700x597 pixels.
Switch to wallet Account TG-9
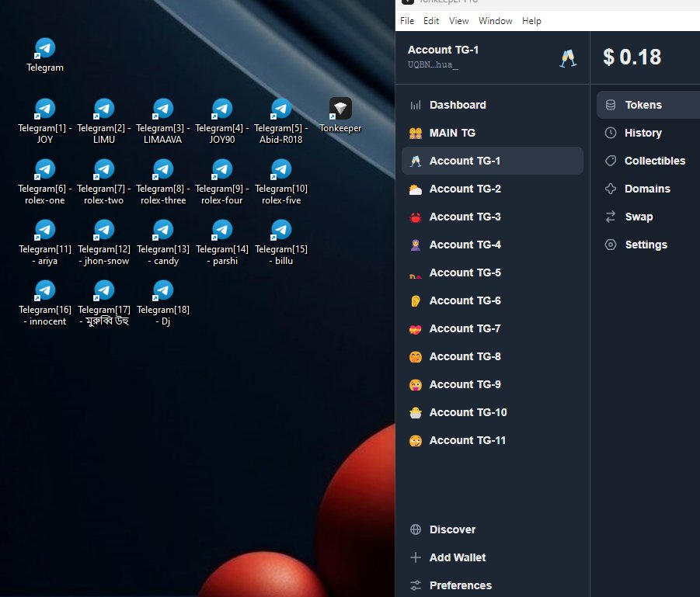pos(493,384)
